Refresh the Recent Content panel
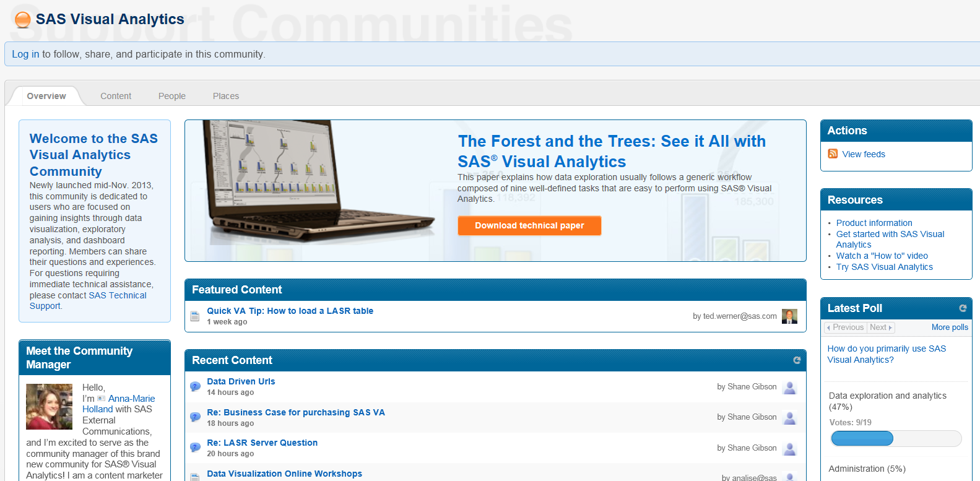This screenshot has height=481, width=980. 797,360
